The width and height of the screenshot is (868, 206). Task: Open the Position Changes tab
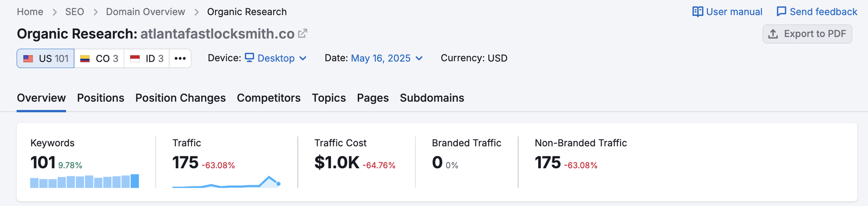coord(181,98)
